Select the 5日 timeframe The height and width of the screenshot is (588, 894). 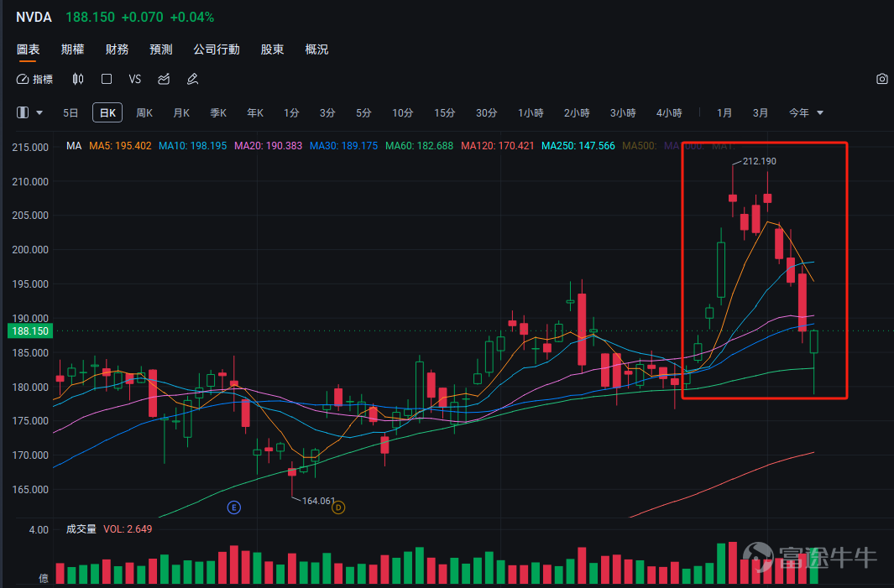point(71,112)
